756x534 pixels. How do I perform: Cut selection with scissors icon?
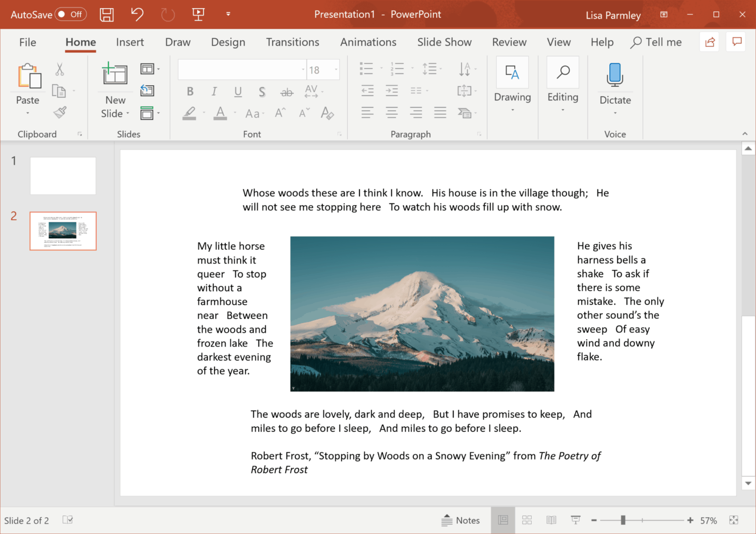coord(60,70)
